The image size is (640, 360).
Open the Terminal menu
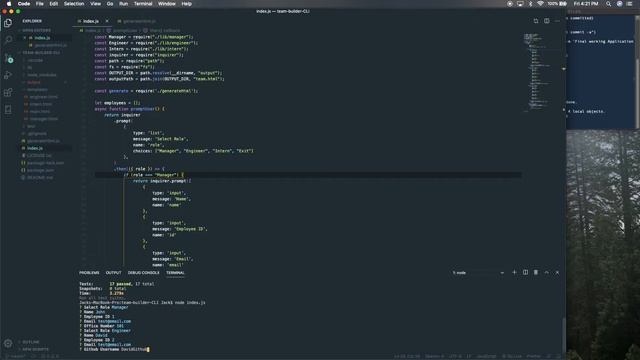coord(143,4)
